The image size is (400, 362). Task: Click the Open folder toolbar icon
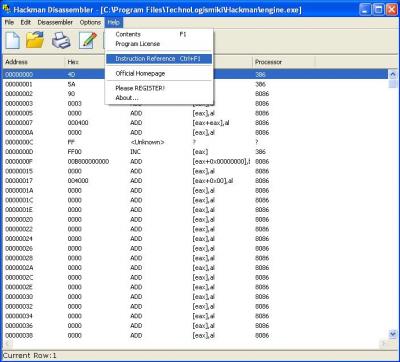[x=35, y=40]
